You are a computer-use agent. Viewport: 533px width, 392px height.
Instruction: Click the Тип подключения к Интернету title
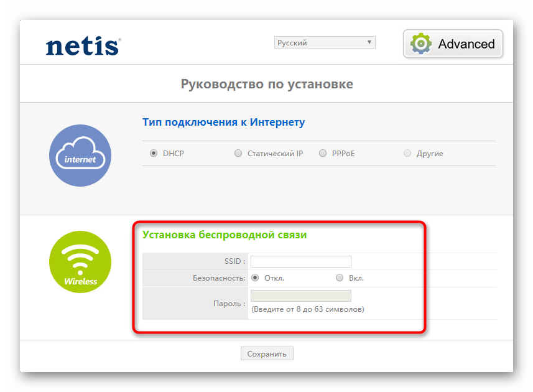click(x=223, y=122)
